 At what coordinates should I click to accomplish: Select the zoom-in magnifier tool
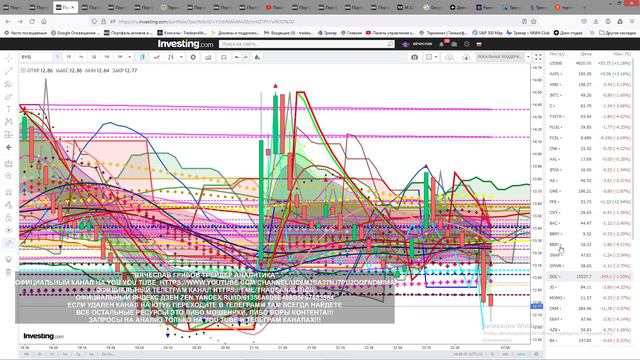click(9, 176)
